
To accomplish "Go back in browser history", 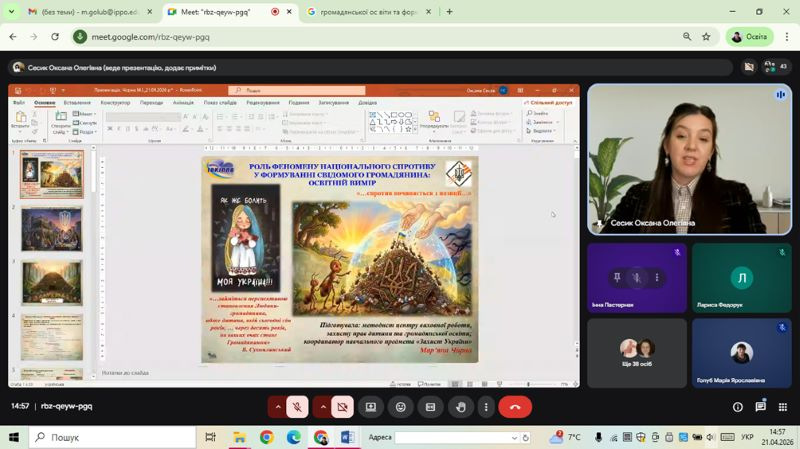I will tap(13, 37).
